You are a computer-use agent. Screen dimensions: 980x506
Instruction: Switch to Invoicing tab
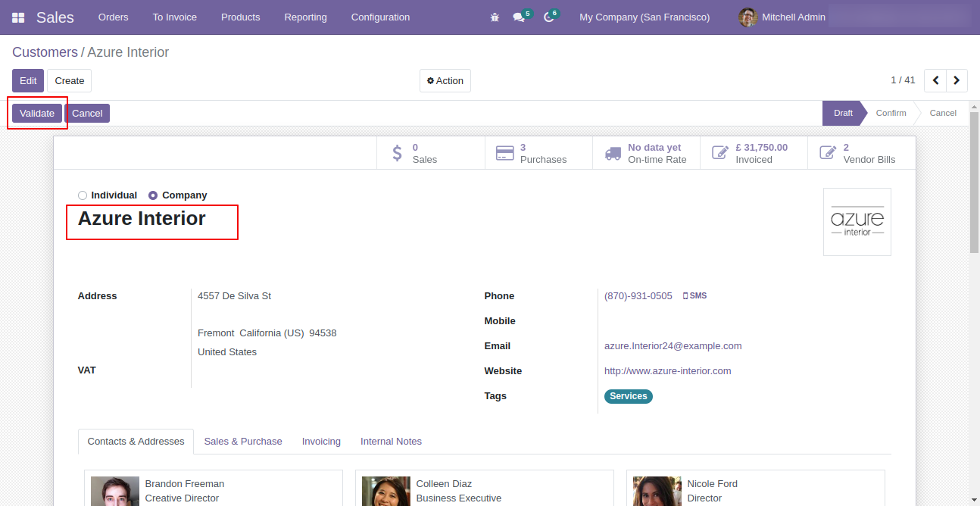coord(321,442)
